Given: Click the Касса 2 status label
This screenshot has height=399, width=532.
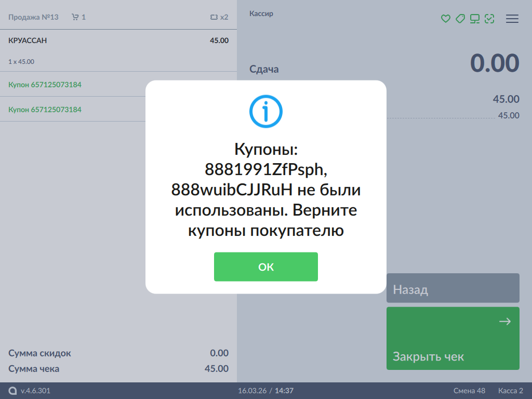Looking at the screenshot, I should point(510,391).
